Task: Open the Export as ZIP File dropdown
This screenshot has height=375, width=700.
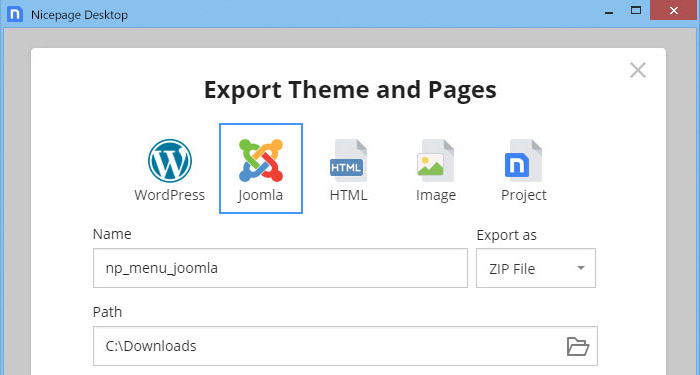Action: 536,268
